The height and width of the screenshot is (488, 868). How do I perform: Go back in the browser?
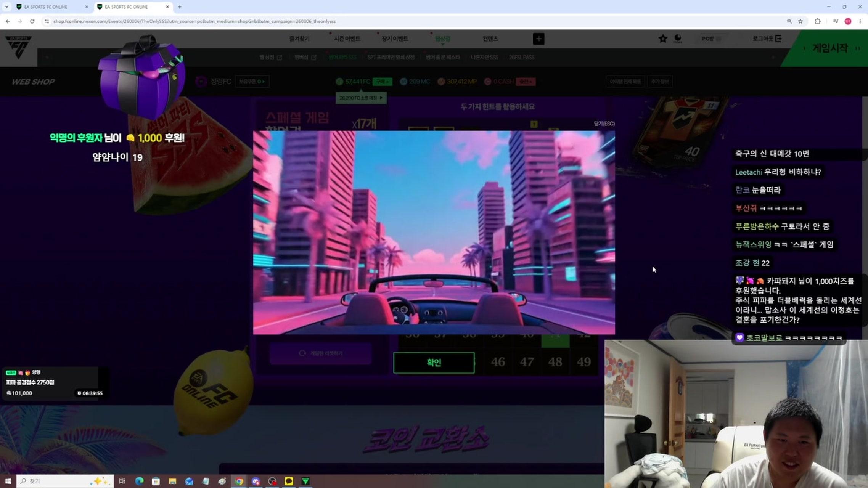[x=8, y=21]
